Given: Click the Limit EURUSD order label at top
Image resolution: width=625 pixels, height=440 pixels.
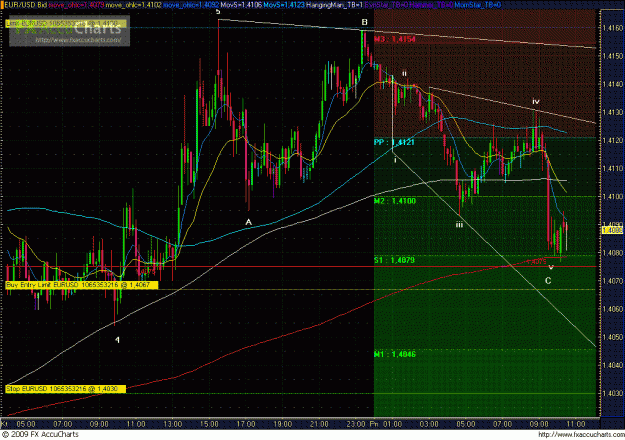Looking at the screenshot, I should 66,24.
